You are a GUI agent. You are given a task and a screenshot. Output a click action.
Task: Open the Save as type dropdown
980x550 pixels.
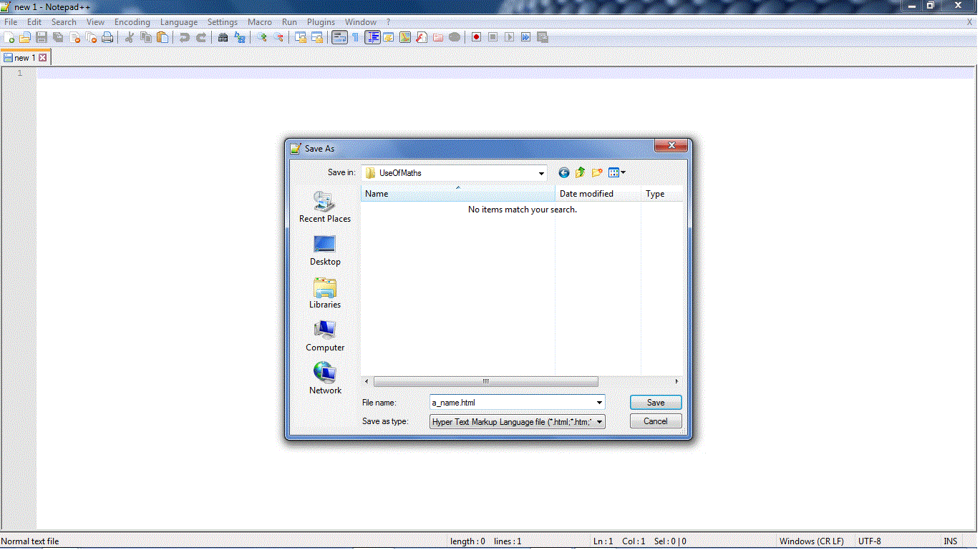pyautogui.click(x=599, y=421)
